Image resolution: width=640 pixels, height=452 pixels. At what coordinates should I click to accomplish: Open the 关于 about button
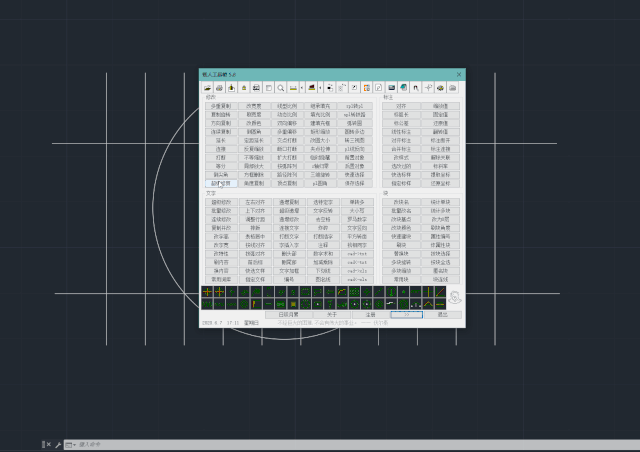pos(332,314)
